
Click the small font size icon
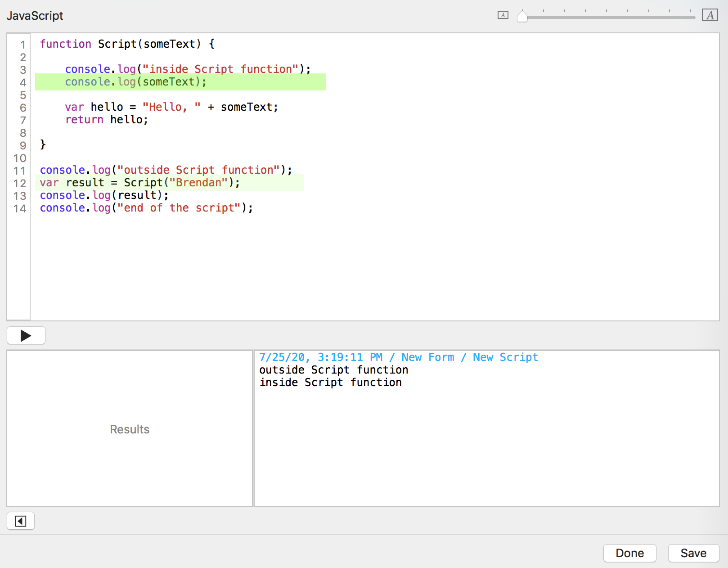[503, 15]
